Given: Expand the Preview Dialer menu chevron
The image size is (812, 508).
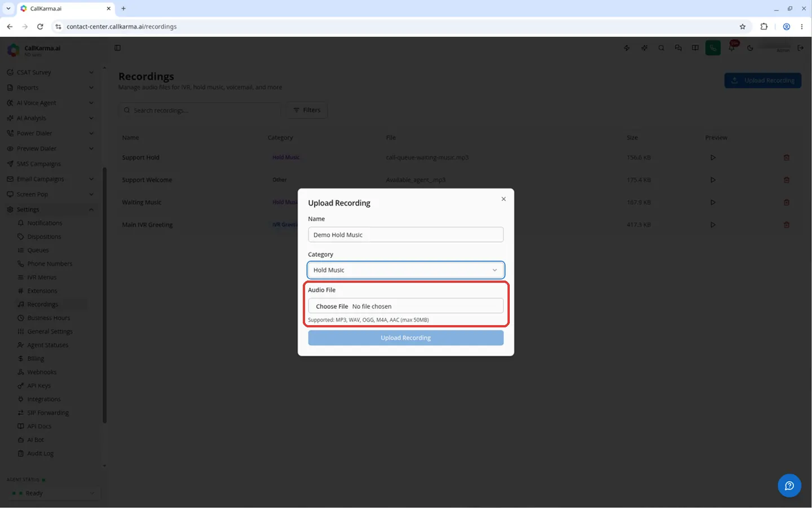Looking at the screenshot, I should coord(91,148).
